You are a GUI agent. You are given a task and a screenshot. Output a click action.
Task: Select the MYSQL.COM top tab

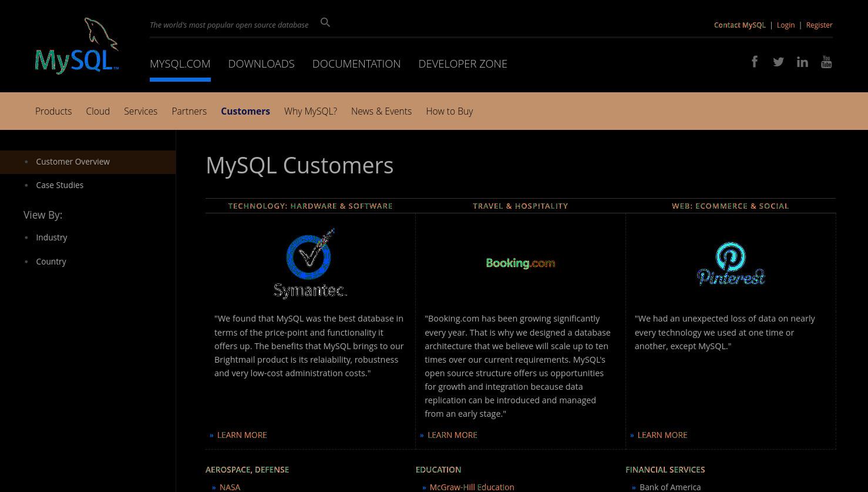tap(180, 63)
